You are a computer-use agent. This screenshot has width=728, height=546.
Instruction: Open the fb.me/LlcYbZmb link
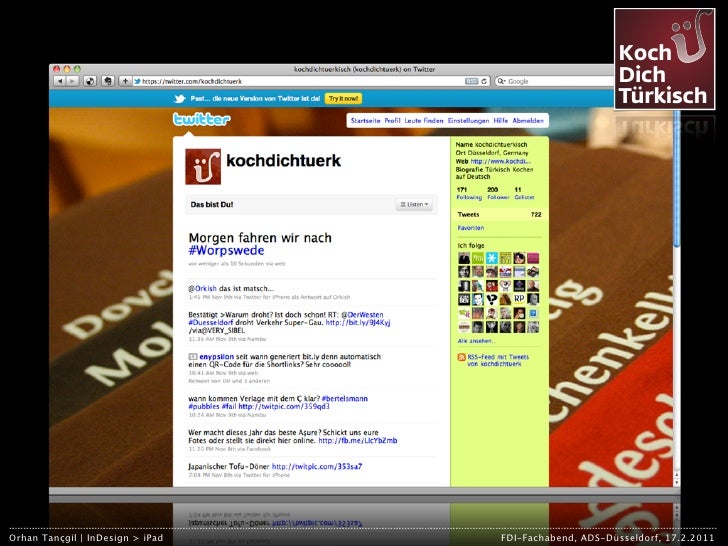coord(358,441)
